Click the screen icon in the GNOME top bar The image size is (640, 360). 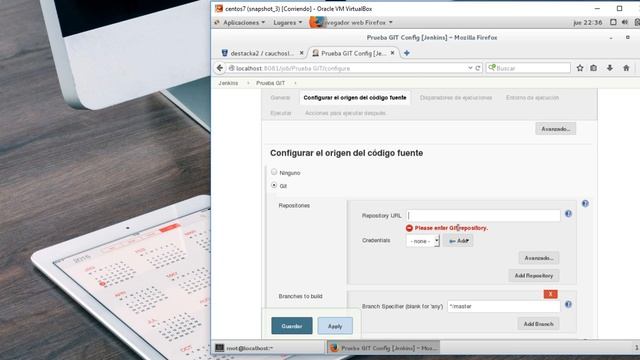tap(613, 22)
